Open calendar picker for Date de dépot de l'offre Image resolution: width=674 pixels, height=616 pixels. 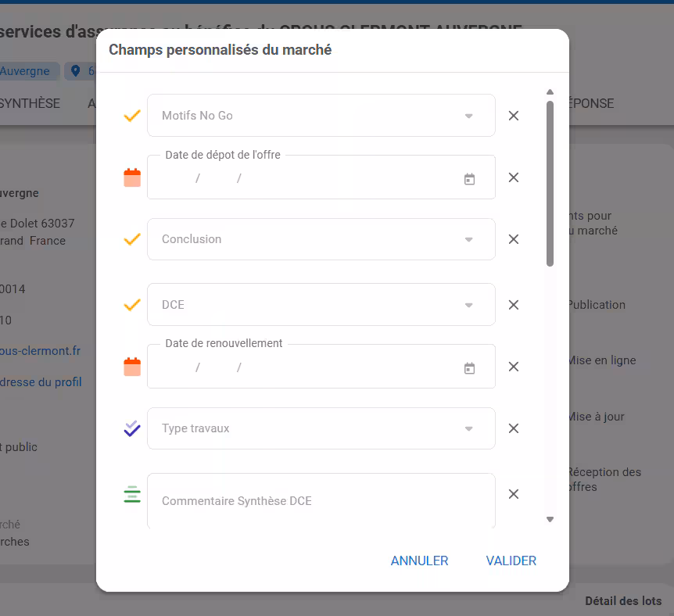click(469, 179)
